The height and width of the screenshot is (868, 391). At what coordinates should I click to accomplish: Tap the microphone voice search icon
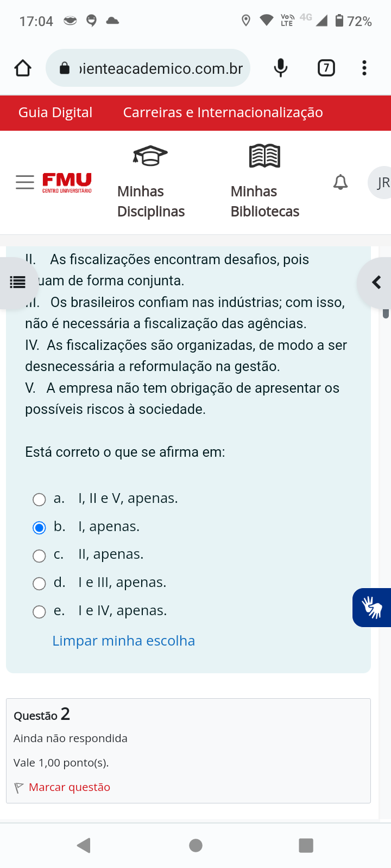pos(281,68)
